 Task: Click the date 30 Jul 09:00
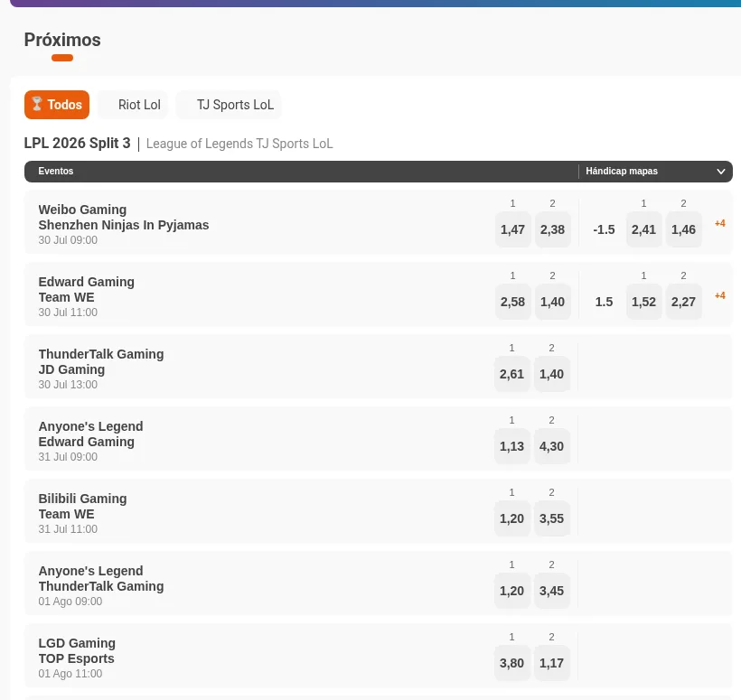pyautogui.click(x=68, y=240)
